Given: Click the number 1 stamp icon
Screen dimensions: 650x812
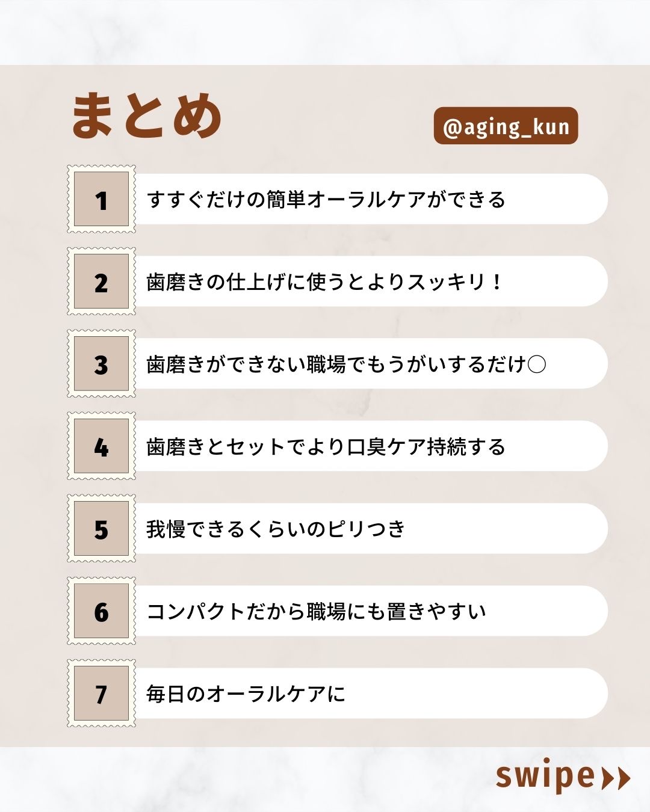Looking at the screenshot, I should 101,199.
